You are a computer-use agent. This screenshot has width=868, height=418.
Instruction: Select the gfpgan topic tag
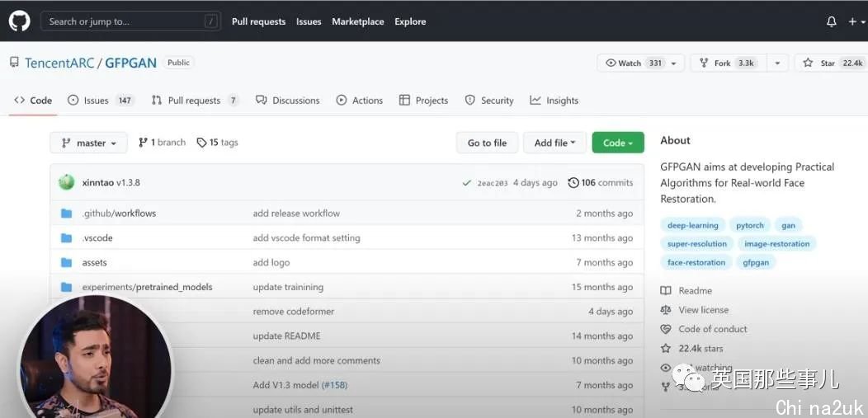[756, 262]
